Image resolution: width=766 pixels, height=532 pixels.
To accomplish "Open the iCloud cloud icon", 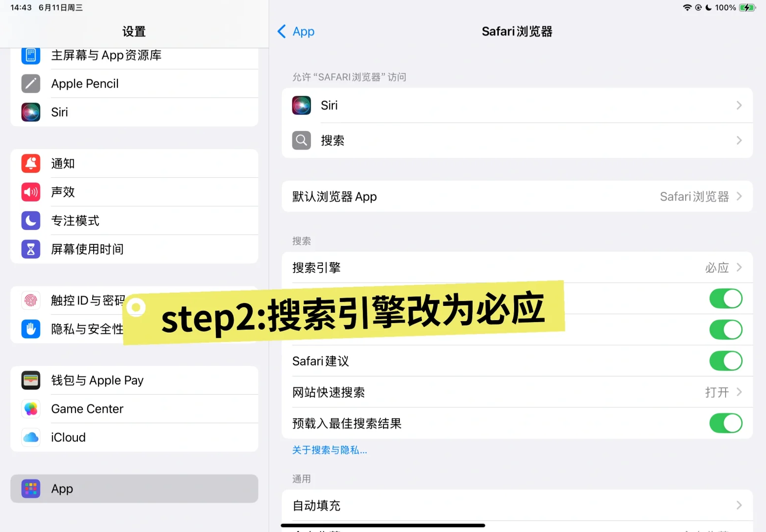I will (x=31, y=437).
